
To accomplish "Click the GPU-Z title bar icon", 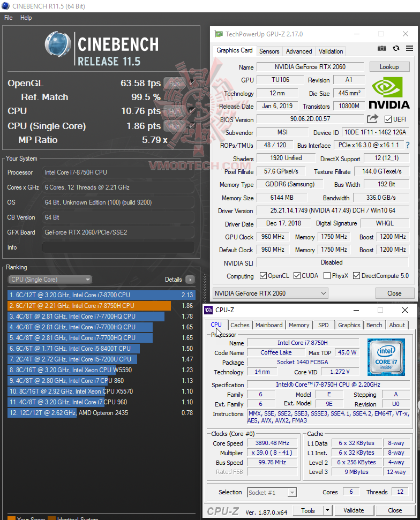I will pyautogui.click(x=219, y=34).
